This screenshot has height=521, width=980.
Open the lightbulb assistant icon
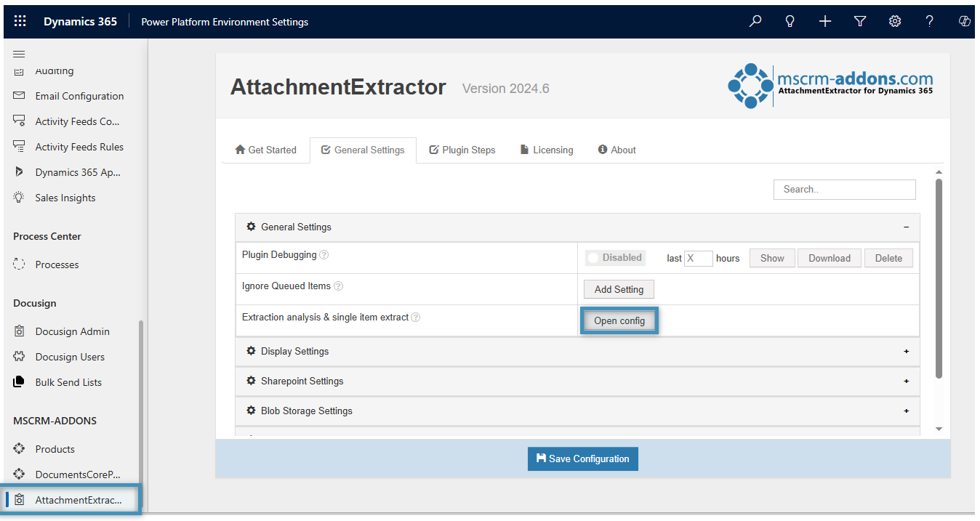[x=790, y=21]
